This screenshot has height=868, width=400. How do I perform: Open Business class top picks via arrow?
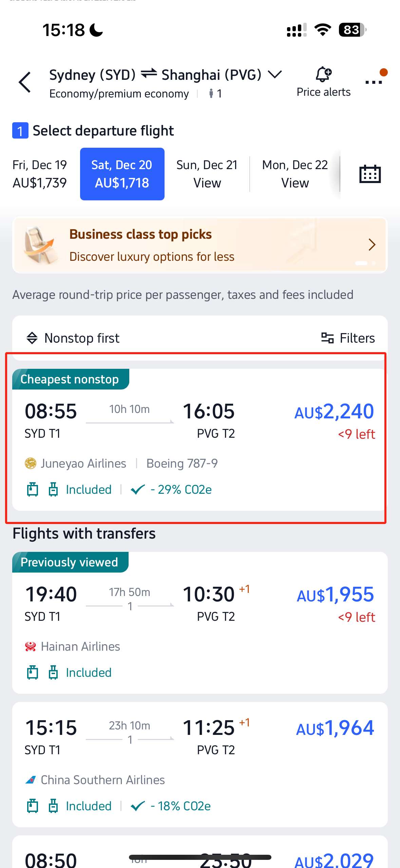372,245
